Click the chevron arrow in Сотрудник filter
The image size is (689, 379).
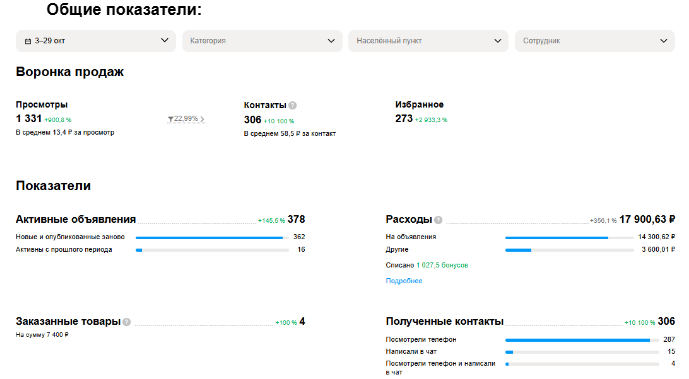pyautogui.click(x=664, y=41)
